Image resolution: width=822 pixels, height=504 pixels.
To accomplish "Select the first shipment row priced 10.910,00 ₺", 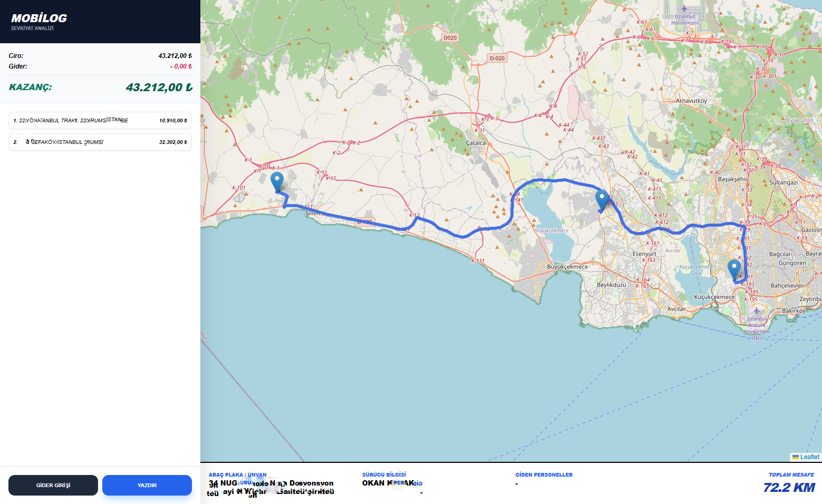I will point(100,121).
